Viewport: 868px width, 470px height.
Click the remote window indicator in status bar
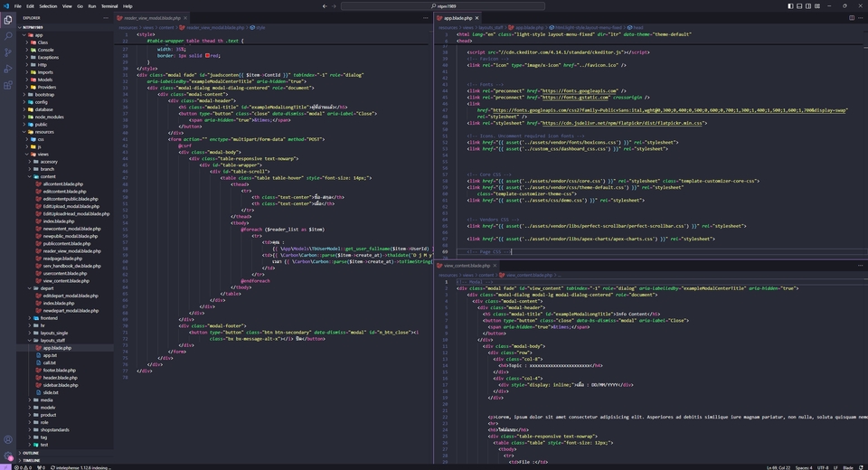[x=5, y=467]
